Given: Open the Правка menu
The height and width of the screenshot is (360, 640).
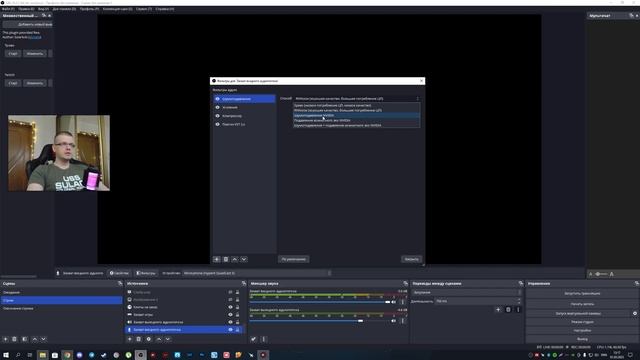Looking at the screenshot, I should [26, 9].
